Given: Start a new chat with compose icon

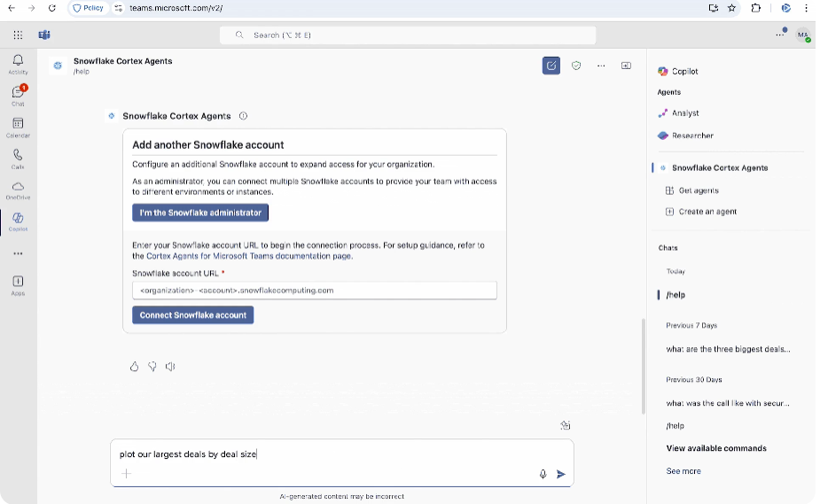Looking at the screenshot, I should 551,66.
